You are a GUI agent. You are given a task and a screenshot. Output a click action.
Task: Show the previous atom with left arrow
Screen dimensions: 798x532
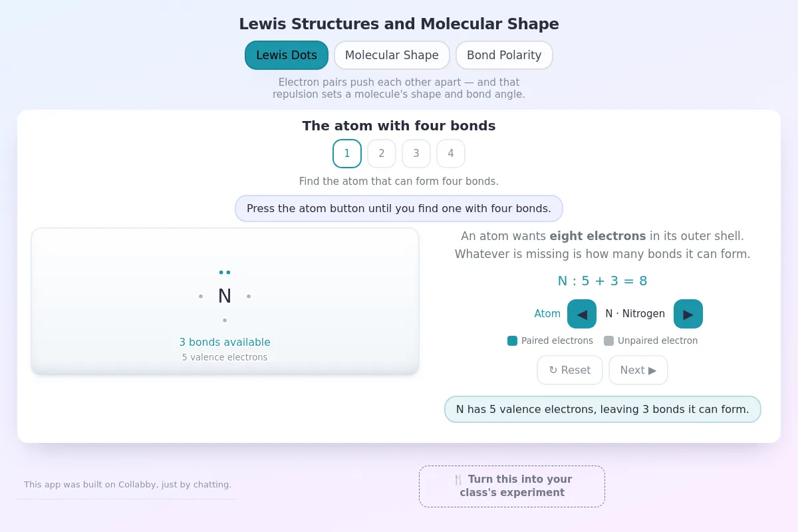pyautogui.click(x=582, y=314)
